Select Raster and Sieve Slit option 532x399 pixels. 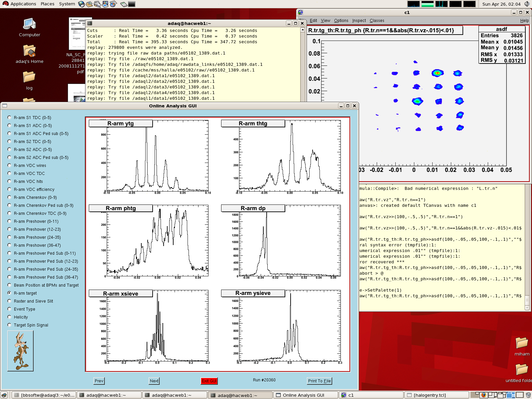[9, 301]
